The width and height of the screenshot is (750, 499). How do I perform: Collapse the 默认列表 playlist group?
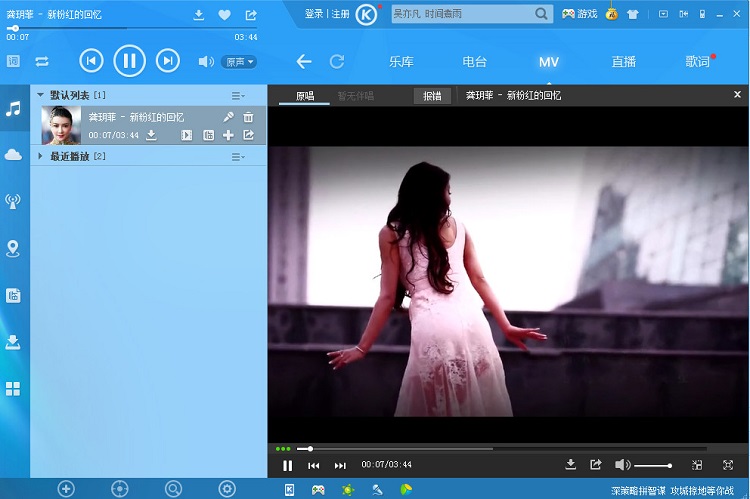point(40,95)
